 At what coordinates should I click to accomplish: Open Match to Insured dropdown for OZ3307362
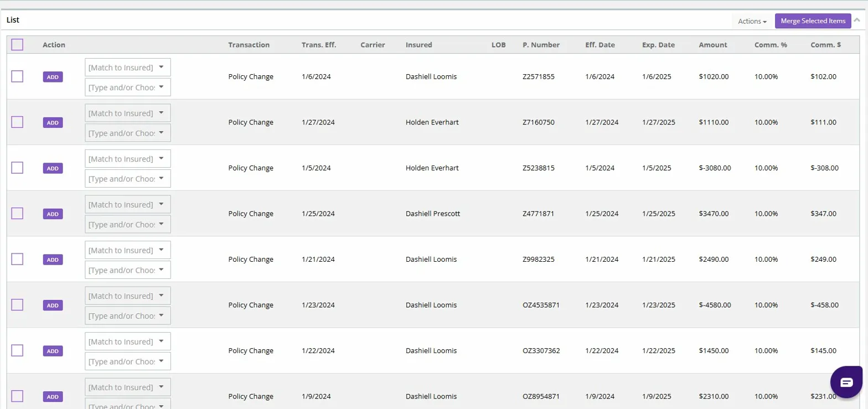tap(128, 341)
